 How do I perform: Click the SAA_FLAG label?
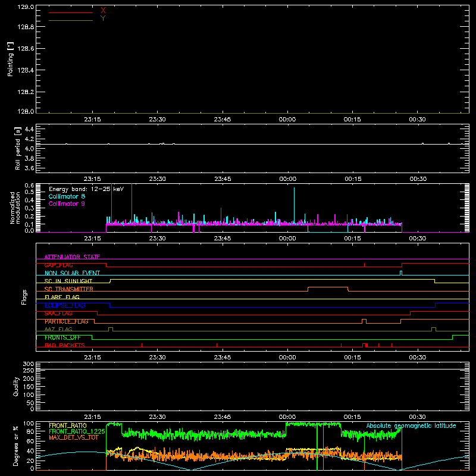(58, 314)
